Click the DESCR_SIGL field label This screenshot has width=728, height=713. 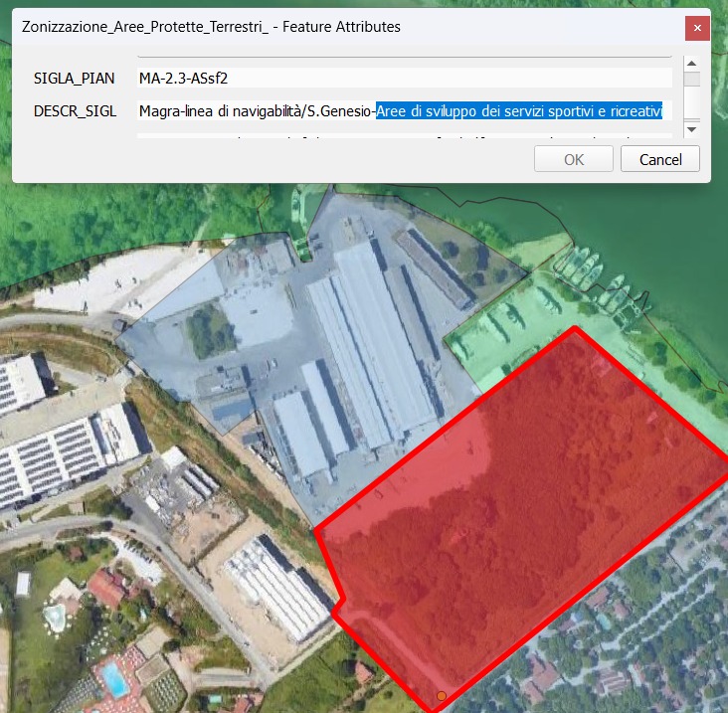tap(76, 110)
